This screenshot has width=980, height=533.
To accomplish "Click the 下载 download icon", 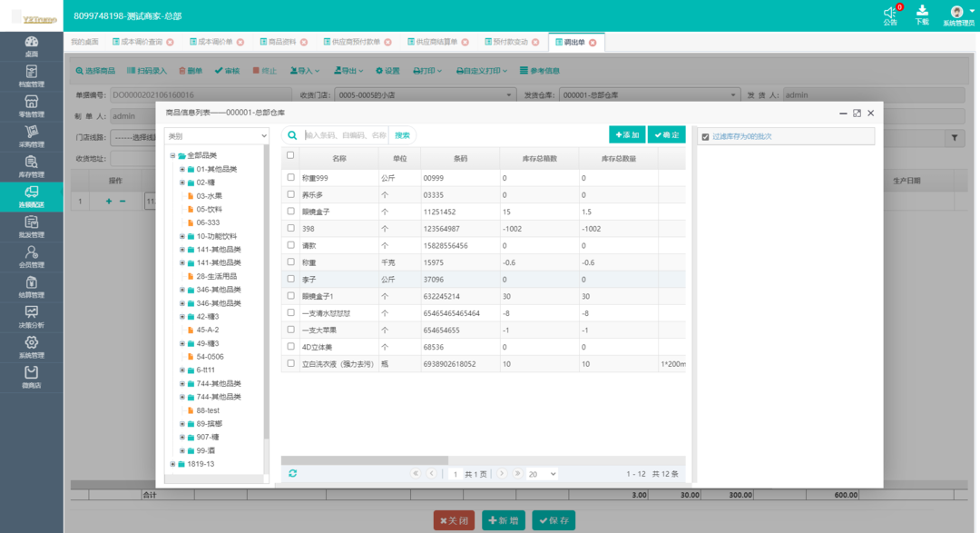I will pyautogui.click(x=922, y=15).
